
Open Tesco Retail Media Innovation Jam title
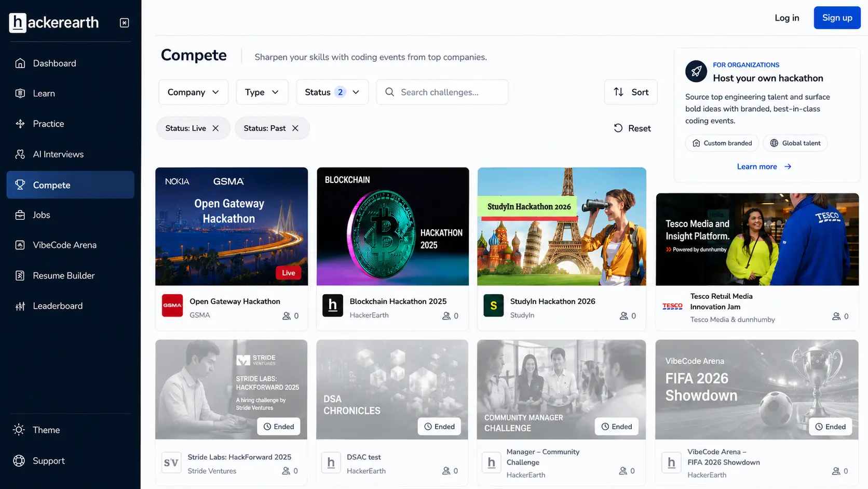pyautogui.click(x=722, y=301)
